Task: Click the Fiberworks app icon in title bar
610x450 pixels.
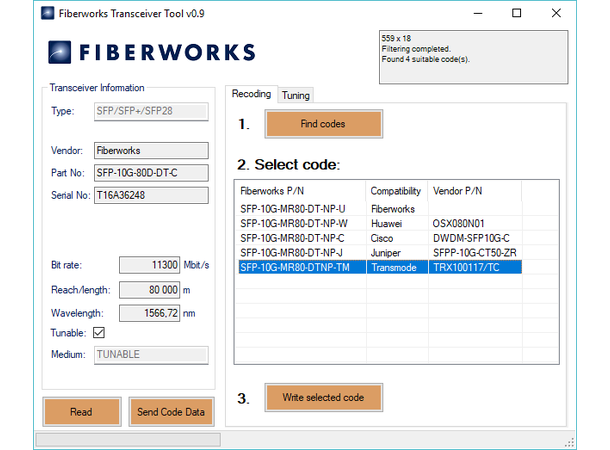Action: 47,13
